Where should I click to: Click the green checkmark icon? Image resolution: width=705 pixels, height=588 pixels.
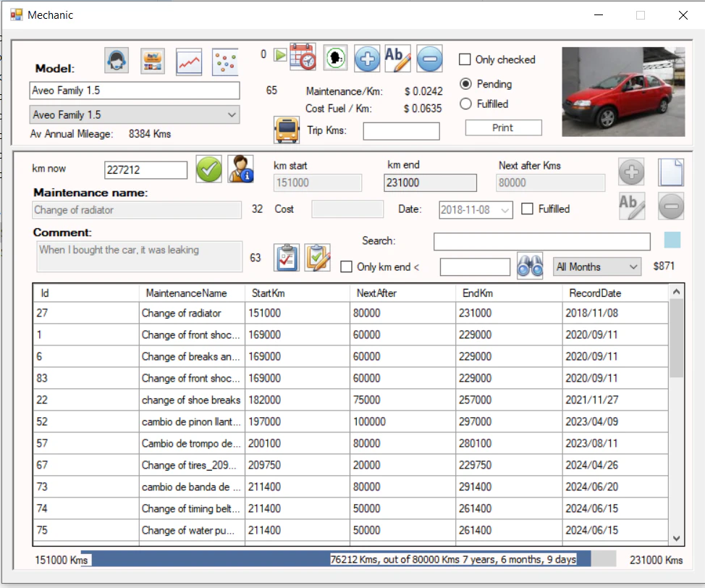(208, 169)
